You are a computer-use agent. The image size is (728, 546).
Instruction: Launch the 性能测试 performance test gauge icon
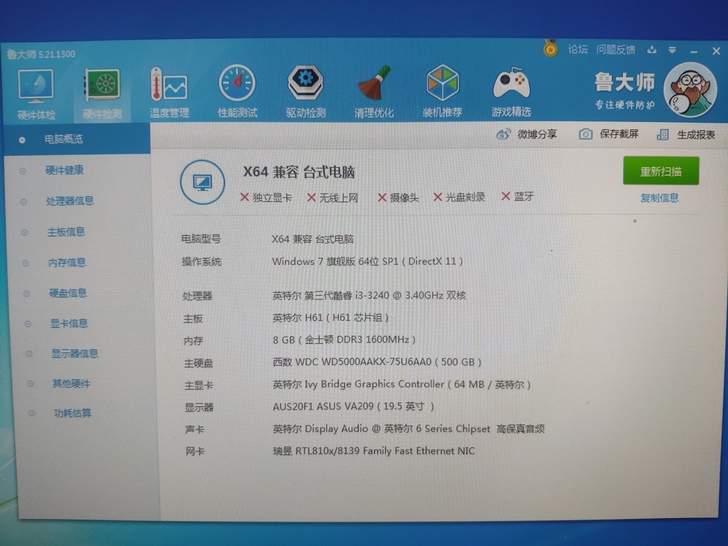tap(237, 91)
